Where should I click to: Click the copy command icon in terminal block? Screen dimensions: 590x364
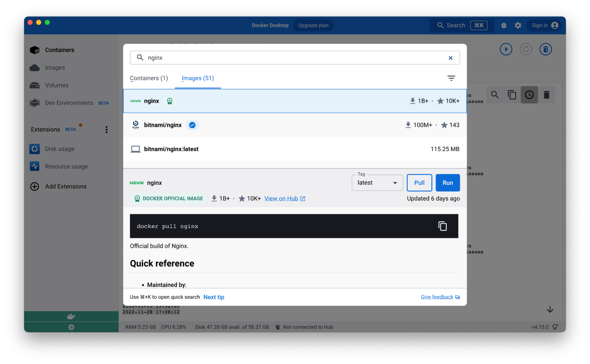tap(442, 226)
